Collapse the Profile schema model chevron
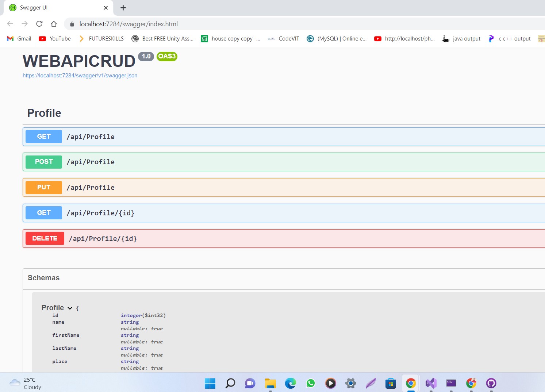Screen dimensions: 545x392 [x=70, y=308]
